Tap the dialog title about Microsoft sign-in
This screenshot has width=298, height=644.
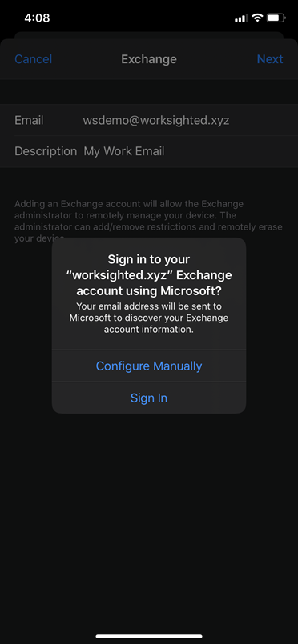coord(149,275)
